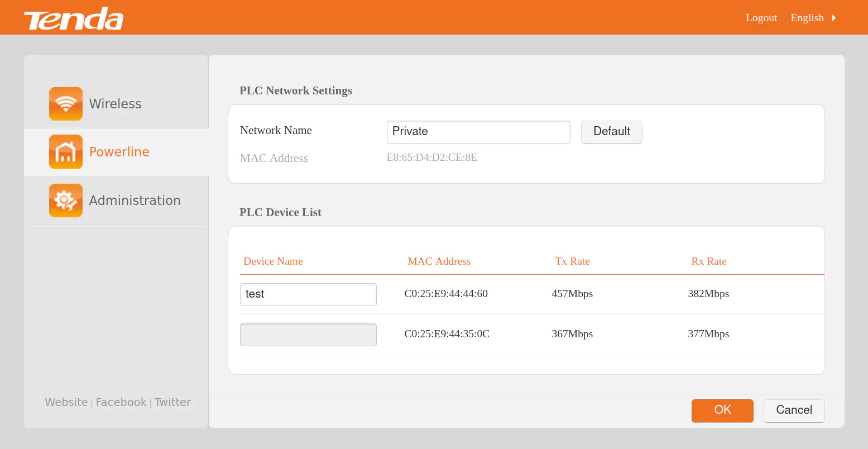Select the Powerline menu item

pyautogui.click(x=119, y=152)
